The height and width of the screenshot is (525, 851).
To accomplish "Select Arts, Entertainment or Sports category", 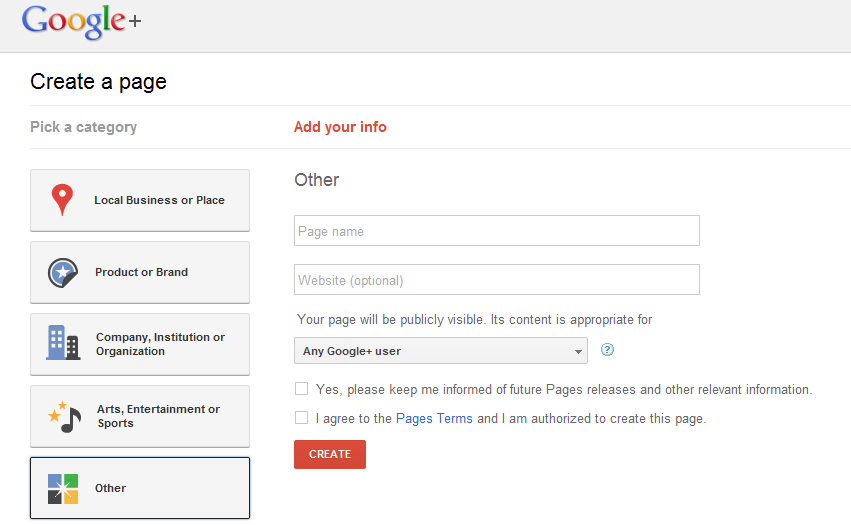I will pyautogui.click(x=140, y=416).
